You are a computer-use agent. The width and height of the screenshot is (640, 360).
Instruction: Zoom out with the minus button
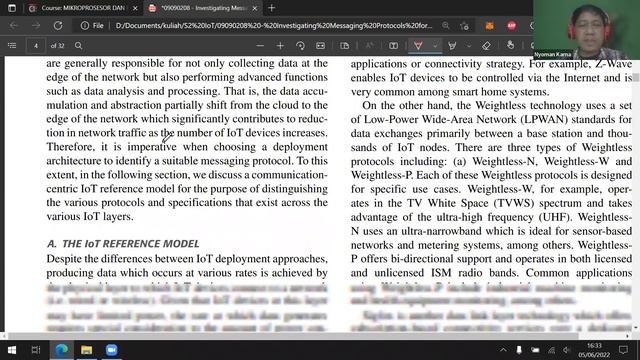click(260, 46)
